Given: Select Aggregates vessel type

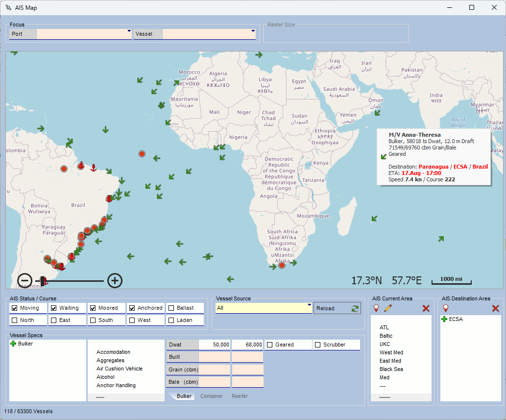Looking at the screenshot, I should coord(110,360).
